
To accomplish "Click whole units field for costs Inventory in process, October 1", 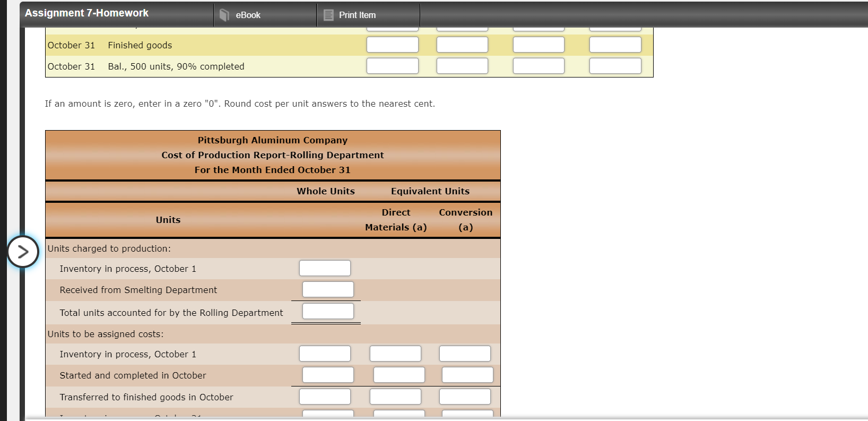I will pos(325,354).
